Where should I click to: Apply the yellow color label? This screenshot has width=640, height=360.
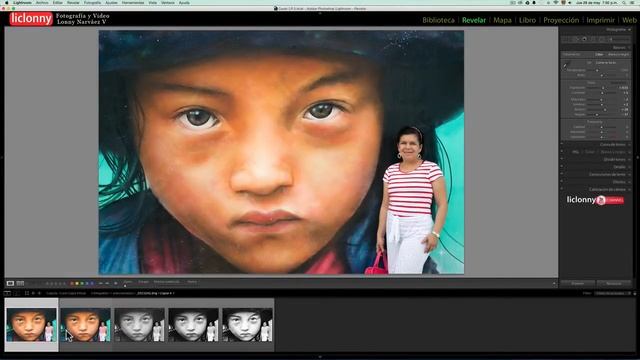coord(77,283)
